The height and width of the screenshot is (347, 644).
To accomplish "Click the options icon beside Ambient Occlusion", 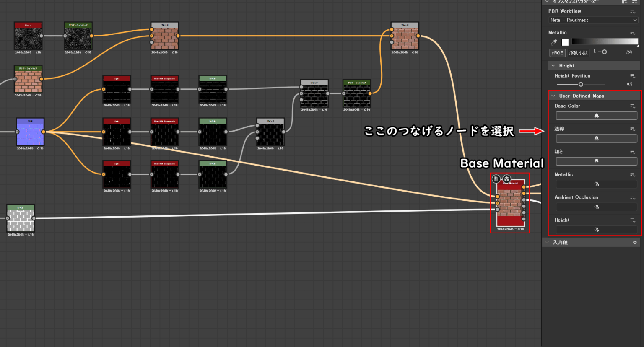I will pos(633,197).
